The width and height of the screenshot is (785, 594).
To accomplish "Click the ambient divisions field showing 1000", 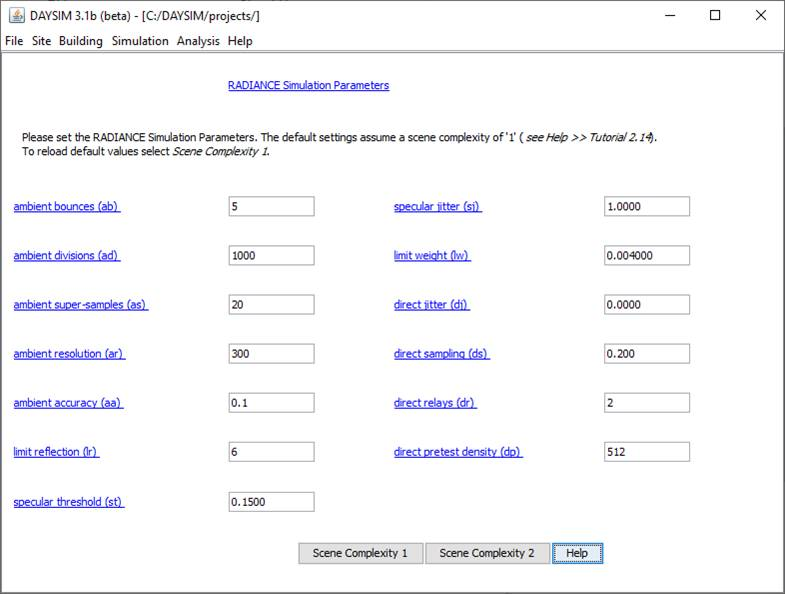I will [271, 255].
